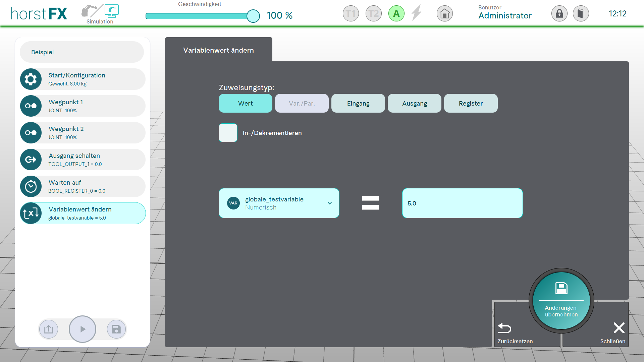Click the save program disk icon
This screenshot has height=362, width=644.
click(x=116, y=329)
